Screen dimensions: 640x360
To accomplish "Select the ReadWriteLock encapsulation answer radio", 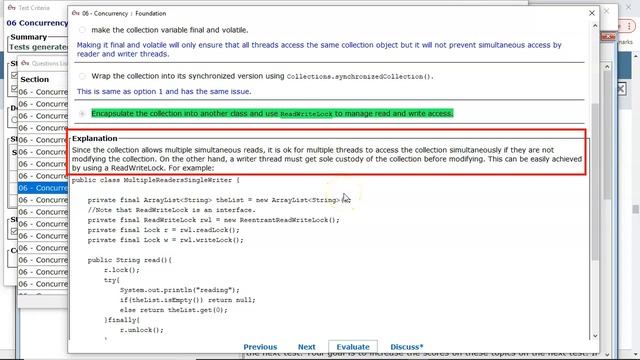I will coord(82,113).
